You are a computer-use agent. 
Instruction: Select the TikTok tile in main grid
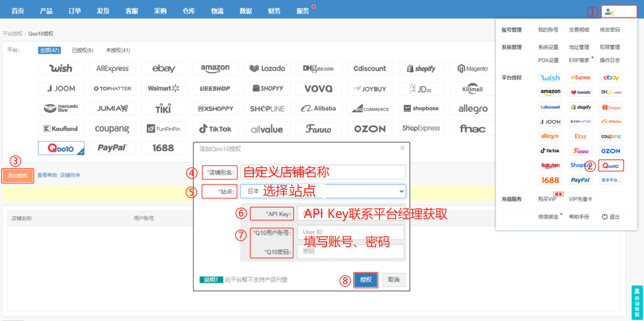[215, 129]
